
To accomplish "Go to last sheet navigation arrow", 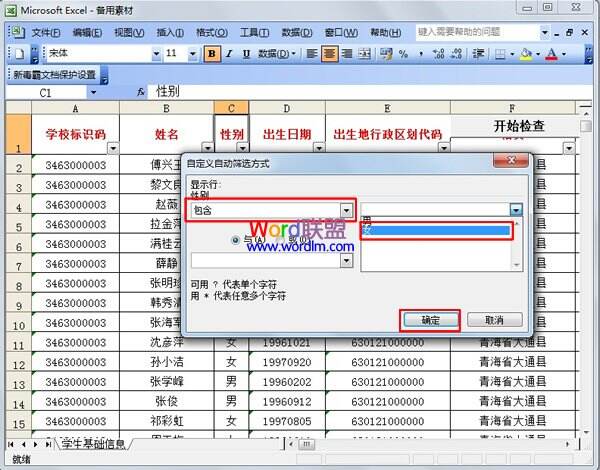I will click(48, 444).
